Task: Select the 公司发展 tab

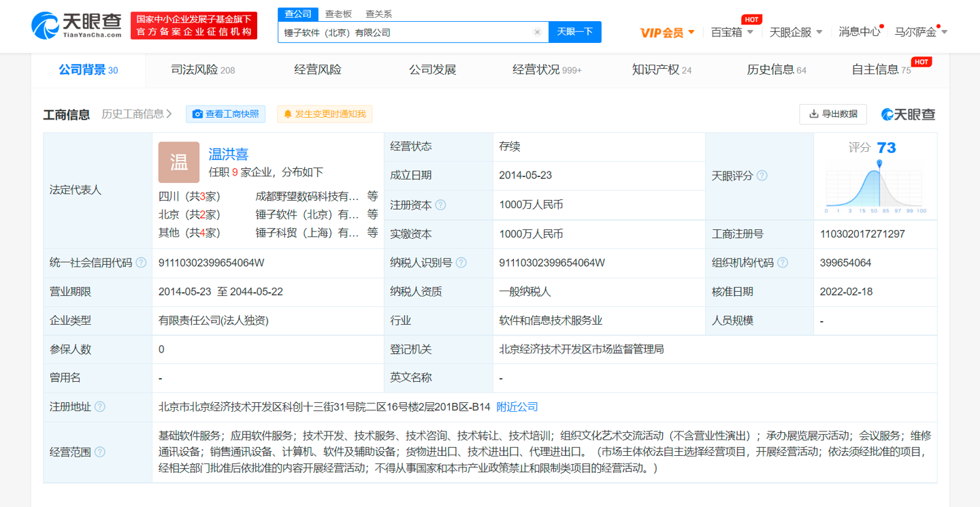Action: click(432, 69)
